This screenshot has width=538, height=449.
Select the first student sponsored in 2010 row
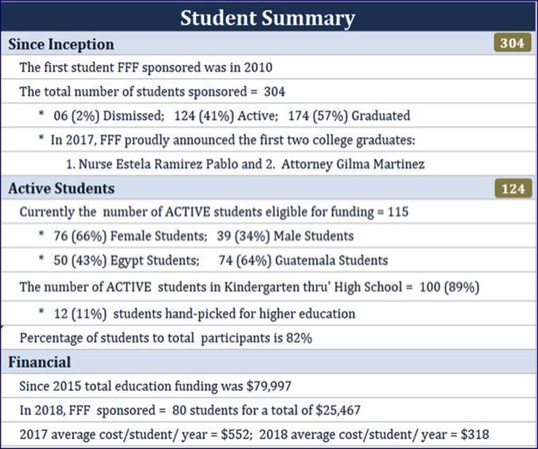coord(268,67)
